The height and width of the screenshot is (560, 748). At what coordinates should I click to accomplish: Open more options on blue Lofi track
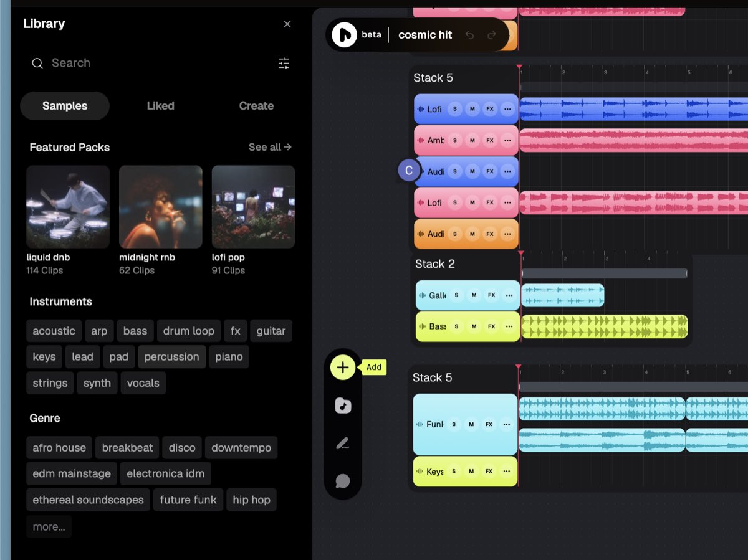pos(507,109)
